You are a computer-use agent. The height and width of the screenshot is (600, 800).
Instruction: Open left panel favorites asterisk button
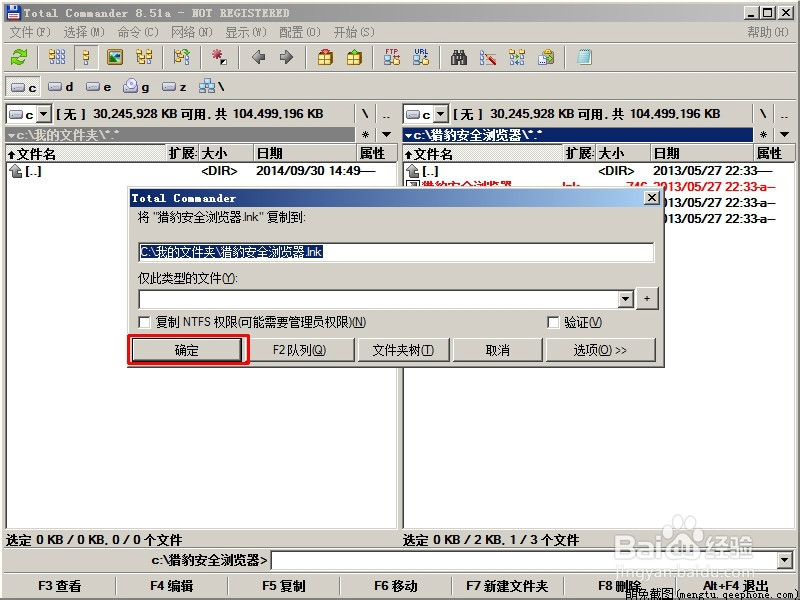pos(365,135)
